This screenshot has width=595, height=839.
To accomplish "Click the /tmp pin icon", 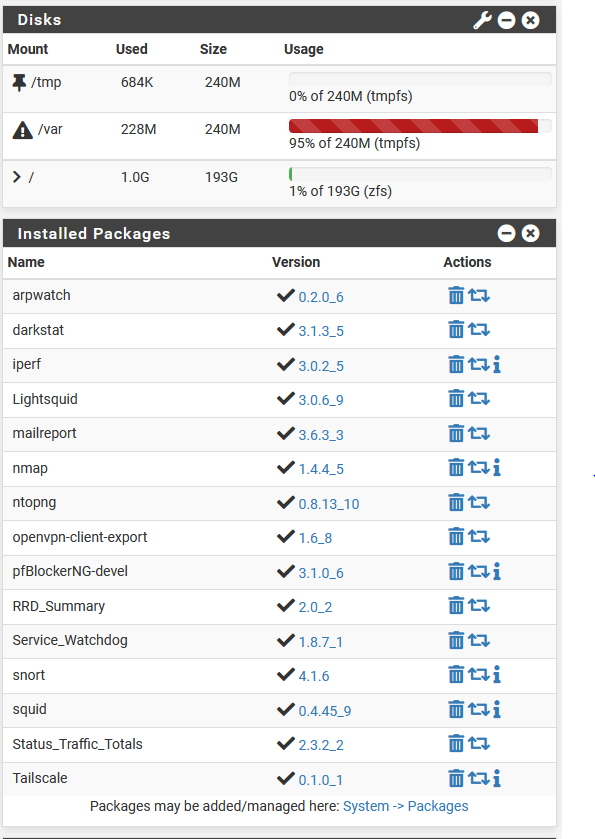I will (x=19, y=82).
